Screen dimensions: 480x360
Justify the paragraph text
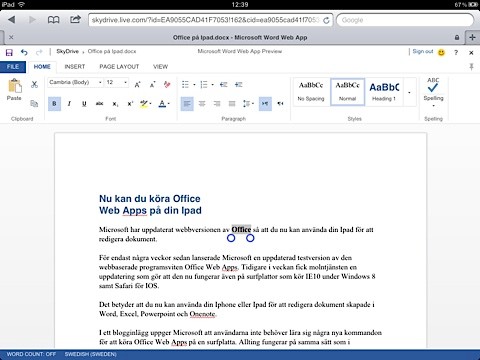click(232, 104)
